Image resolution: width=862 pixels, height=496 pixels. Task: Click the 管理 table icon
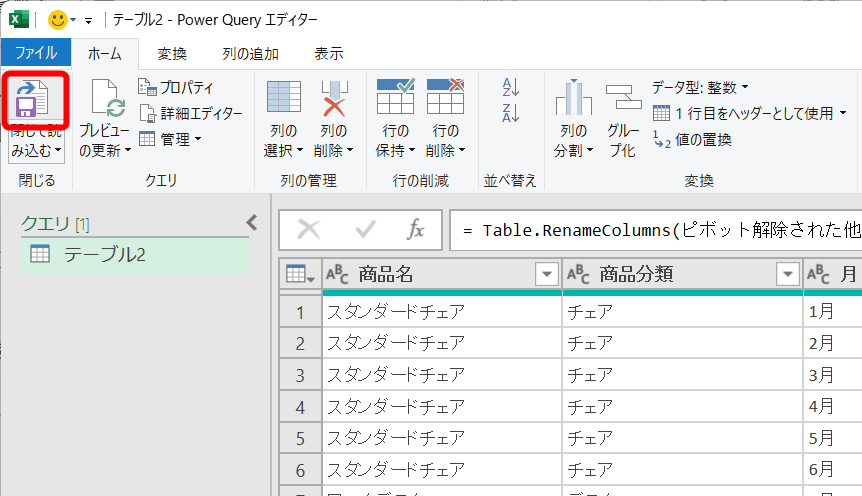147,139
